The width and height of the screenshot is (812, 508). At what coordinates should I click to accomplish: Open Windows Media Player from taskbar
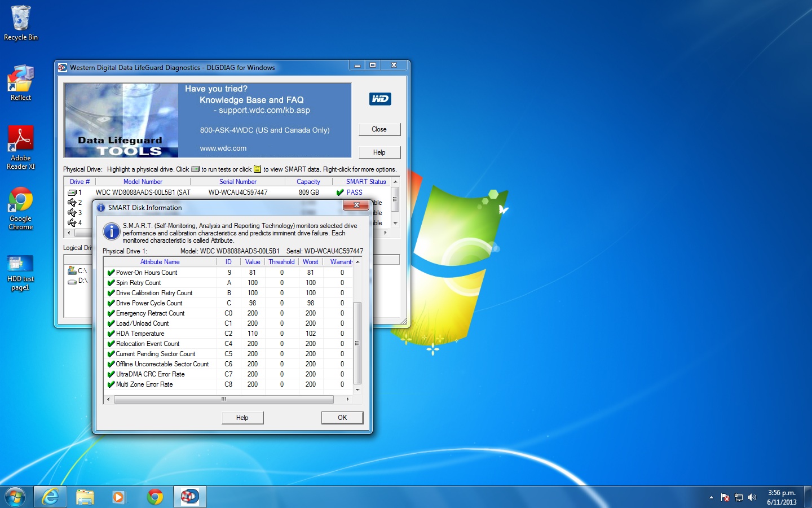(x=118, y=497)
